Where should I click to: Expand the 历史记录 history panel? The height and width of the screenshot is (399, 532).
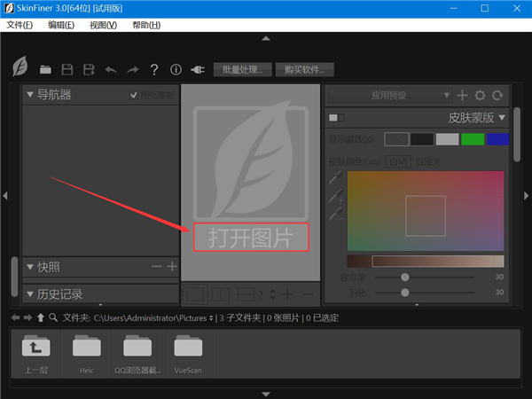[x=30, y=293]
